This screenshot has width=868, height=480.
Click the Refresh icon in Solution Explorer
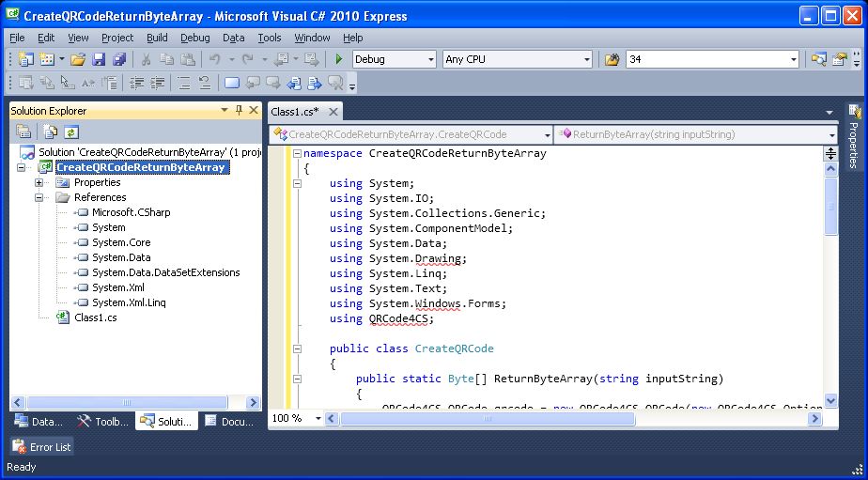(x=71, y=132)
